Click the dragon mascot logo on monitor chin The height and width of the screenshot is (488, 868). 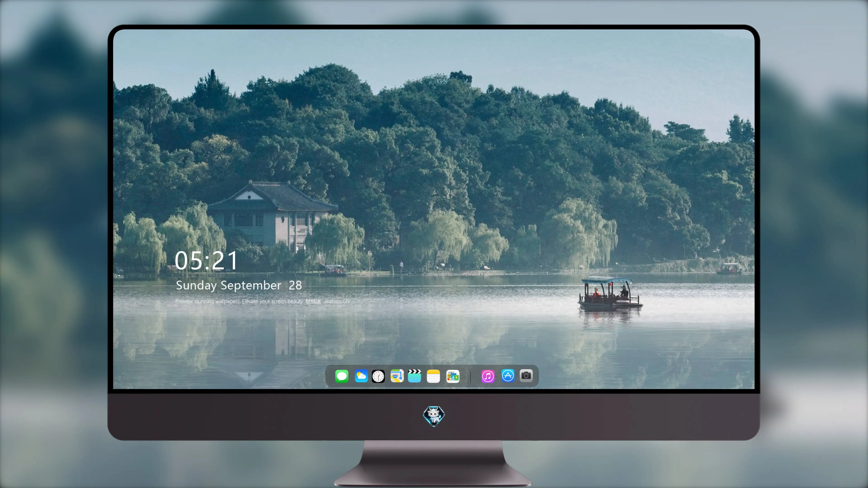pyautogui.click(x=434, y=416)
